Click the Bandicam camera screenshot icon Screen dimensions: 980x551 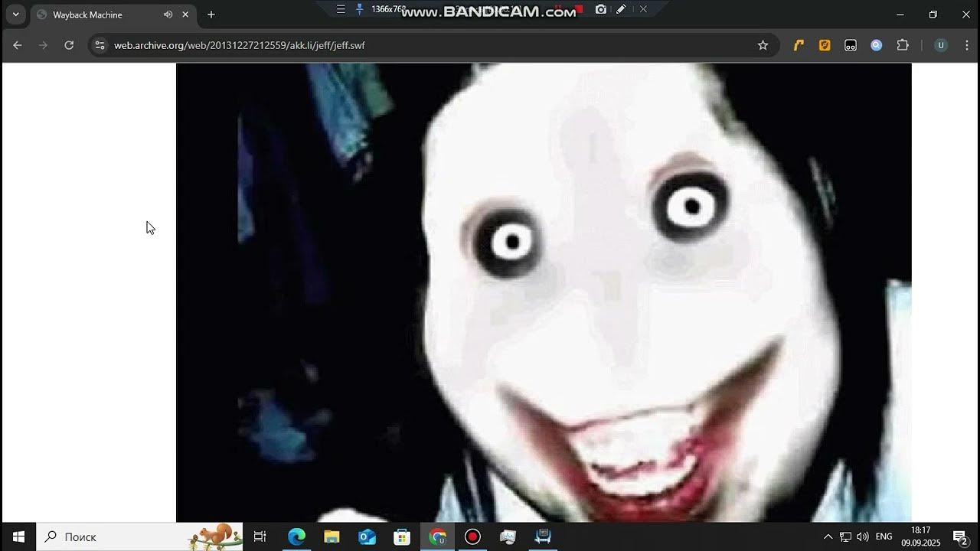click(x=601, y=9)
